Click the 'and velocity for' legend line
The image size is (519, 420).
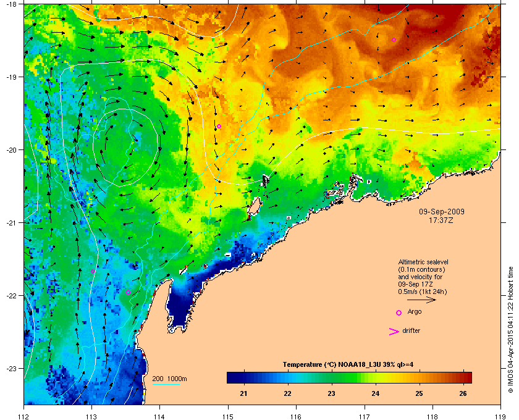[420, 277]
